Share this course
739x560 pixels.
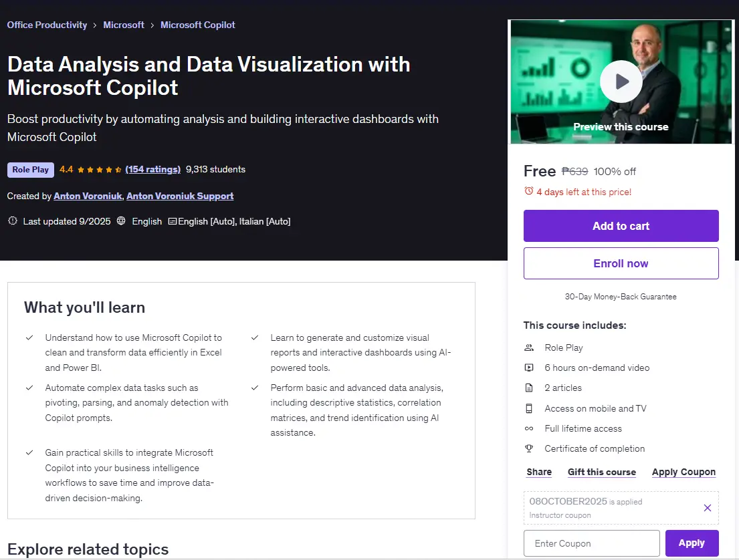tap(539, 472)
